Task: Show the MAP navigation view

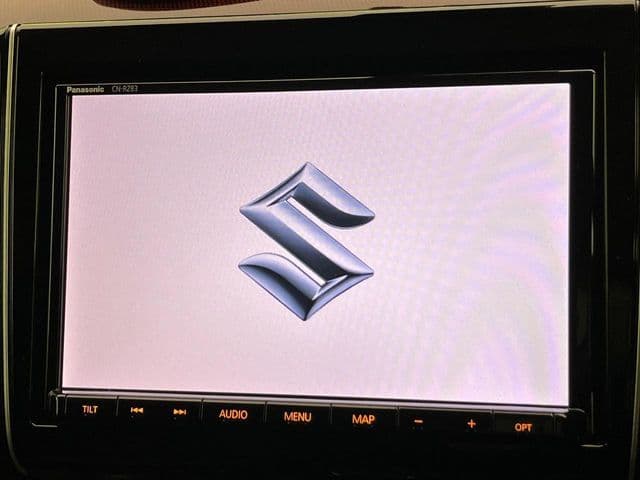Action: pos(363,419)
